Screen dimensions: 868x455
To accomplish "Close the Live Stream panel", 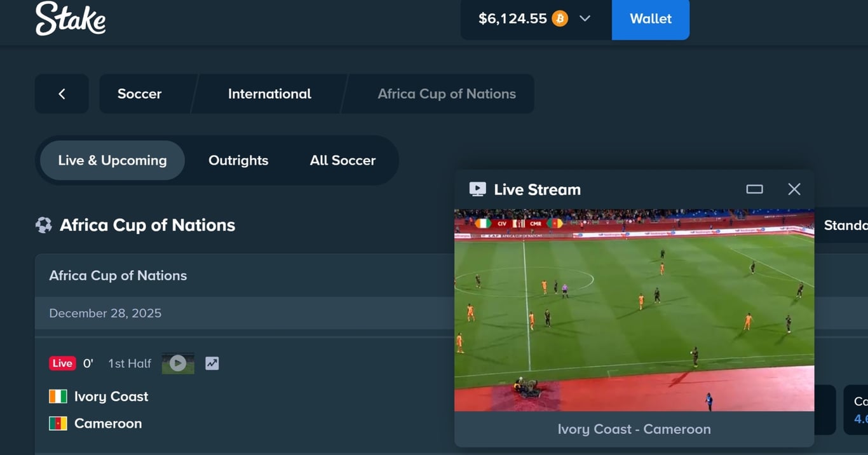I will (794, 189).
